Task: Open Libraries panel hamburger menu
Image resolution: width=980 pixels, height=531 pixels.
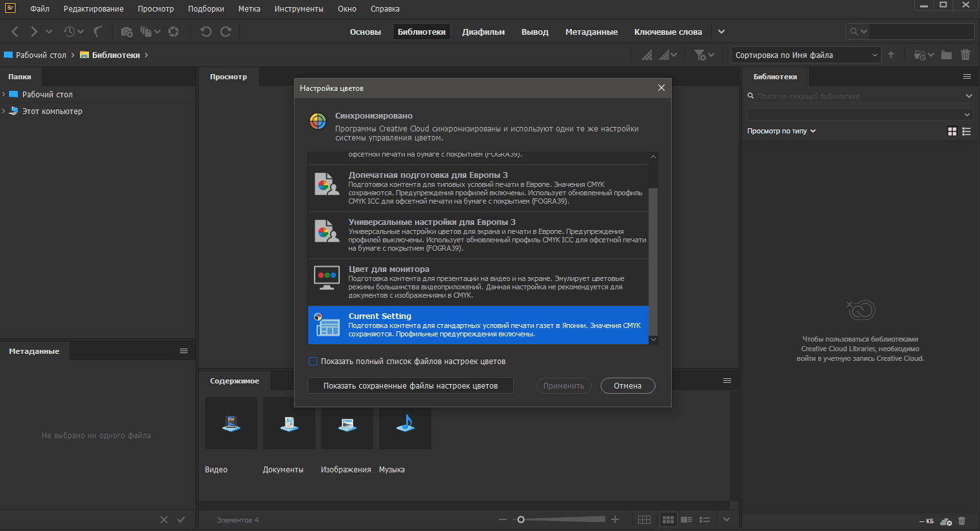Action: 967,77
